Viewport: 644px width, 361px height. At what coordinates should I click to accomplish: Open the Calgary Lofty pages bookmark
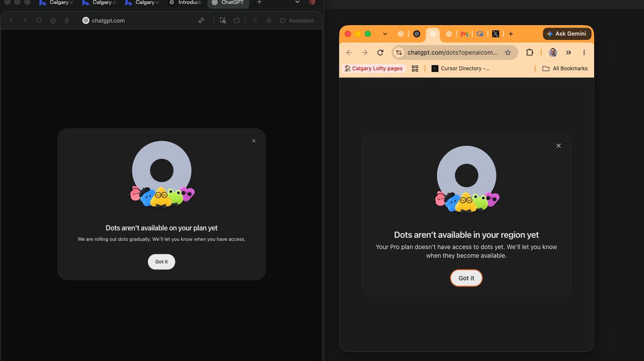tap(373, 69)
